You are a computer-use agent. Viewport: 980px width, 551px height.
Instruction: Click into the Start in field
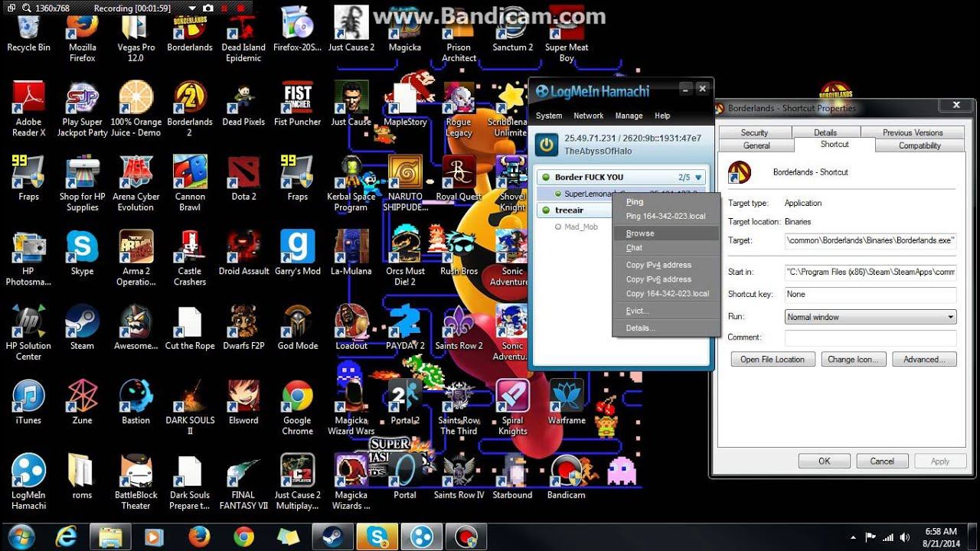point(871,272)
